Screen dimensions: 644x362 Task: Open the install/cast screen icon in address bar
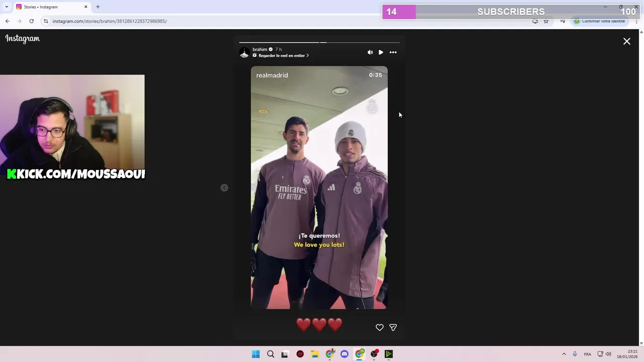click(535, 21)
